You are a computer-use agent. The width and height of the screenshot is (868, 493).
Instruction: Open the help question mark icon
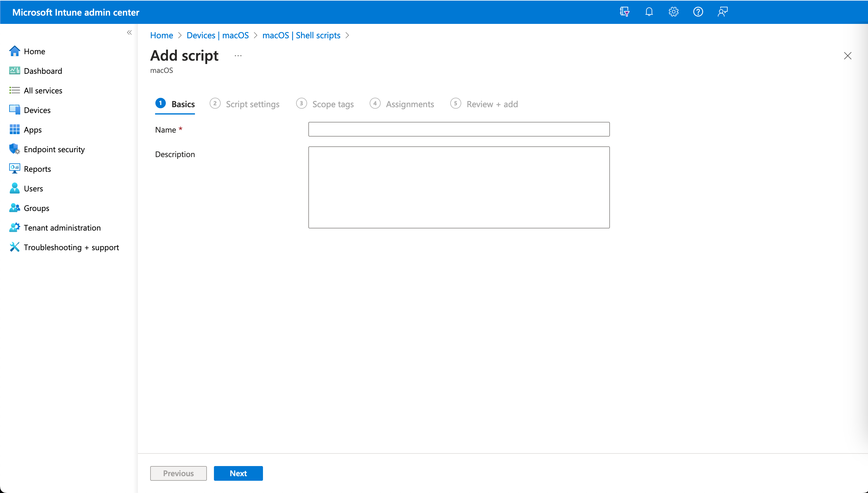click(698, 12)
